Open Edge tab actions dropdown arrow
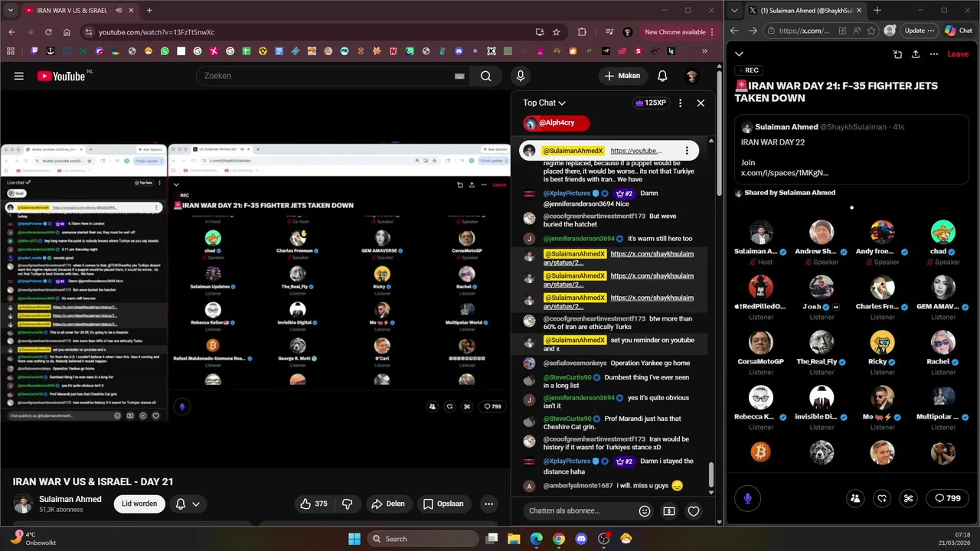The image size is (980, 551). 736,11
